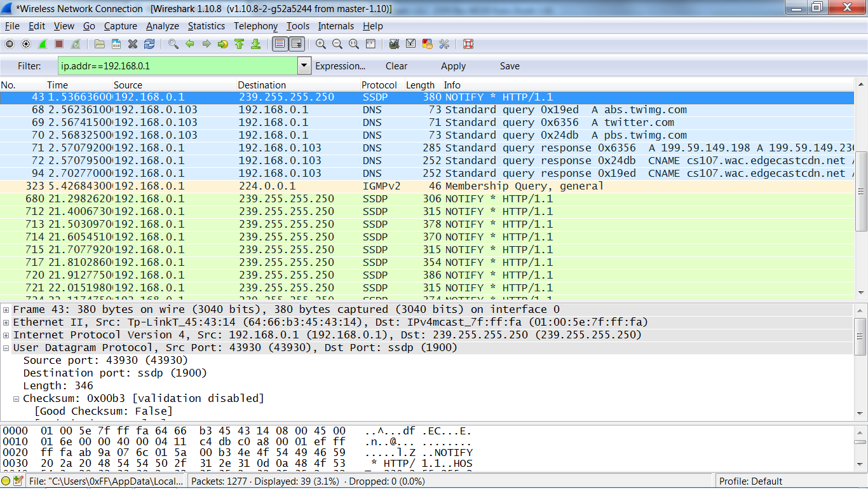Open the File menu
The height and width of the screenshot is (491, 868).
(x=12, y=26)
